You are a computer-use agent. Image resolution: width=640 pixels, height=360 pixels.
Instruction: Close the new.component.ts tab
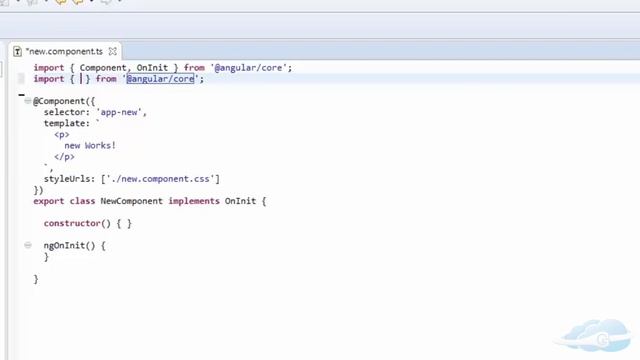(113, 51)
